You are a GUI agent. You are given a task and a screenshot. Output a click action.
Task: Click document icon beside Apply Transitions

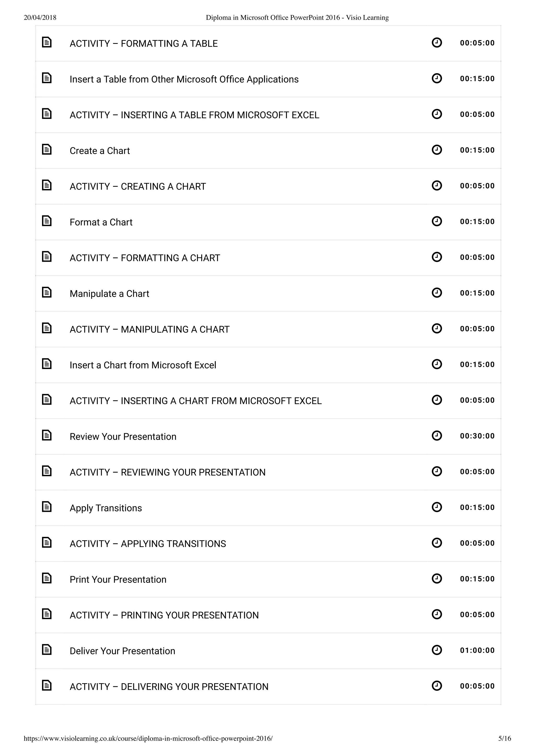click(47, 507)
